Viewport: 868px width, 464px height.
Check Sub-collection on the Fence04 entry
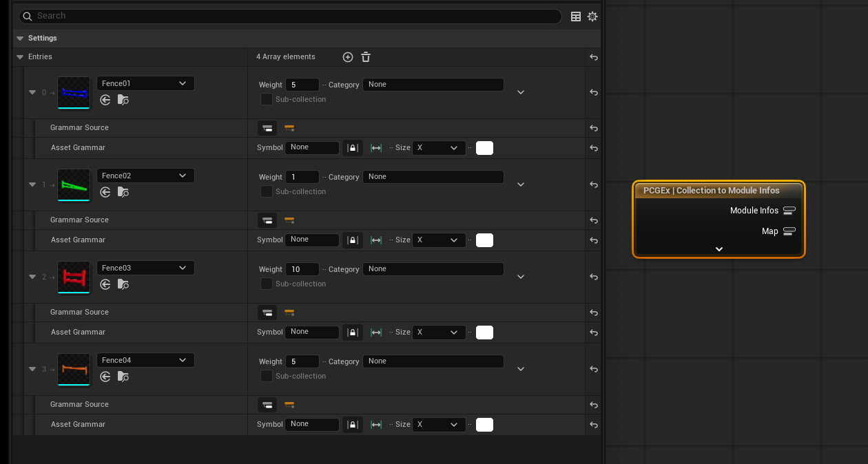(267, 377)
